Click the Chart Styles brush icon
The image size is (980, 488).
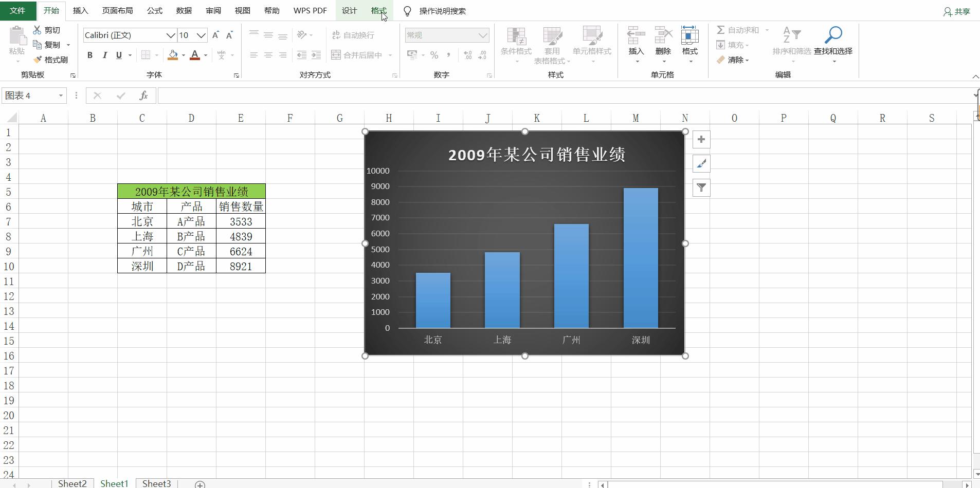[x=701, y=163]
